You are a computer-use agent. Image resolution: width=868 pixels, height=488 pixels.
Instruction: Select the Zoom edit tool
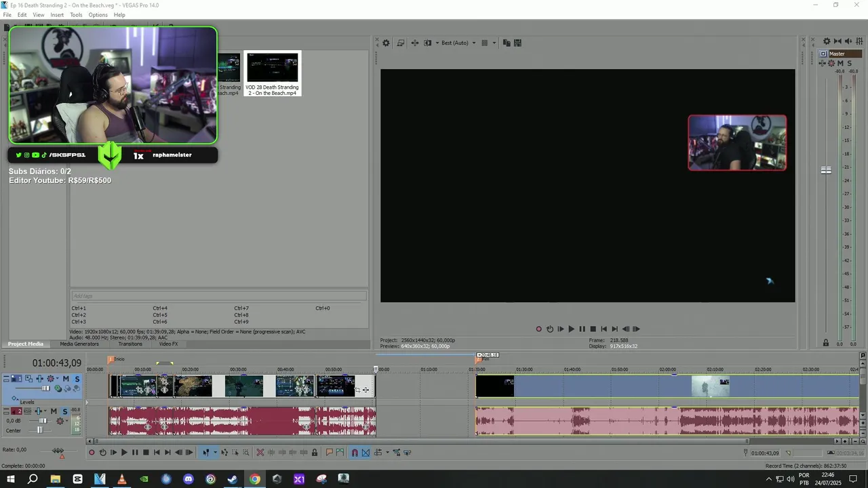coord(246,452)
